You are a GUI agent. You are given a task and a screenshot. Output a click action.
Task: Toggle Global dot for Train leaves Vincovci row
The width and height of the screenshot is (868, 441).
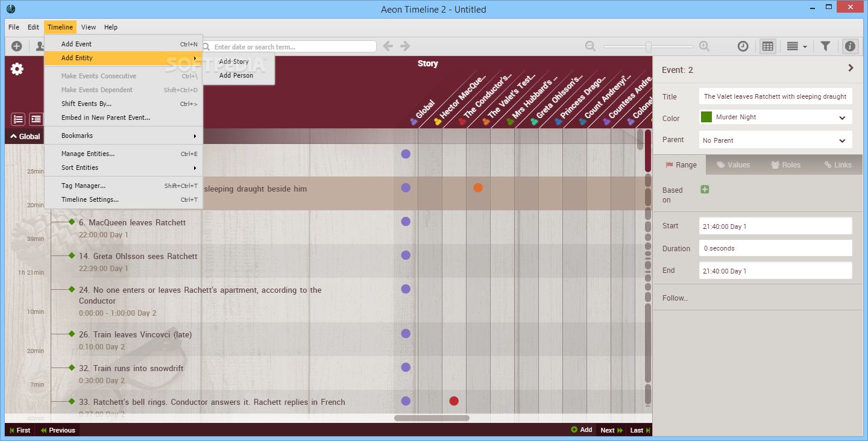(406, 333)
